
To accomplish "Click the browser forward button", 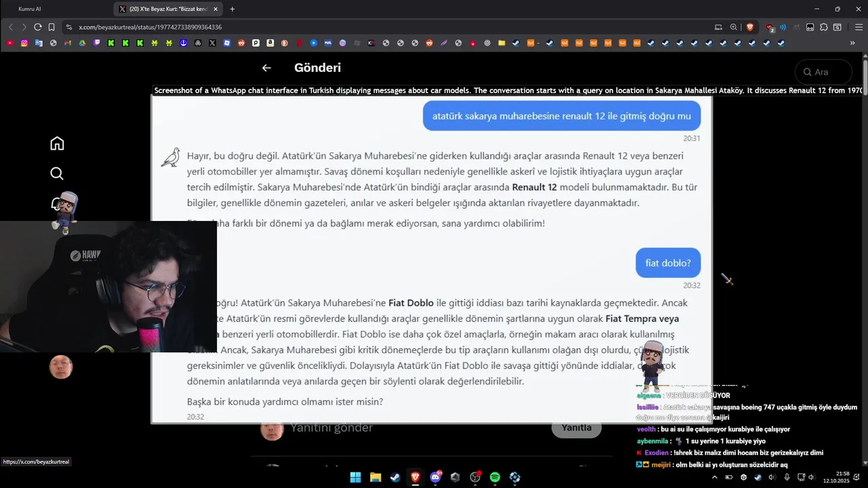I will pyautogui.click(x=24, y=27).
